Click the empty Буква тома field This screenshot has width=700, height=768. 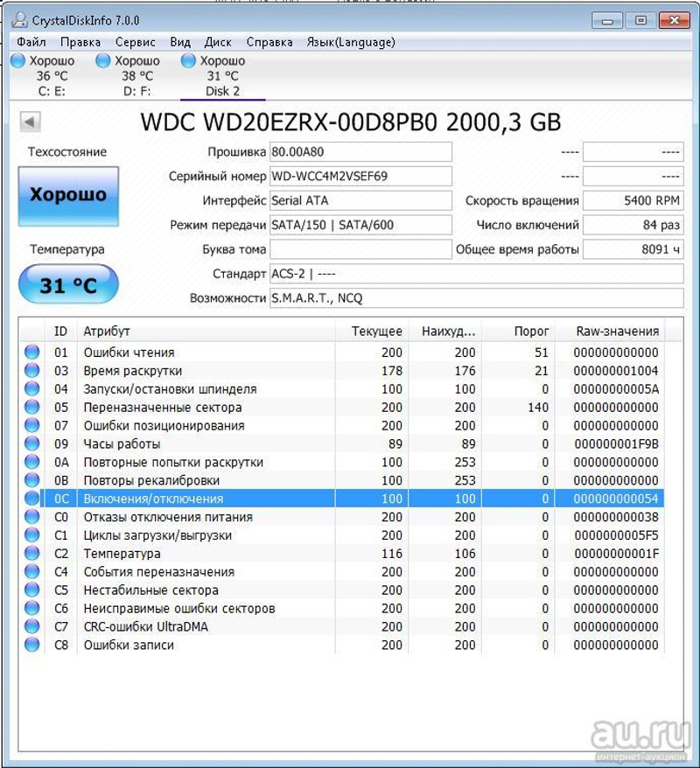coord(360,249)
